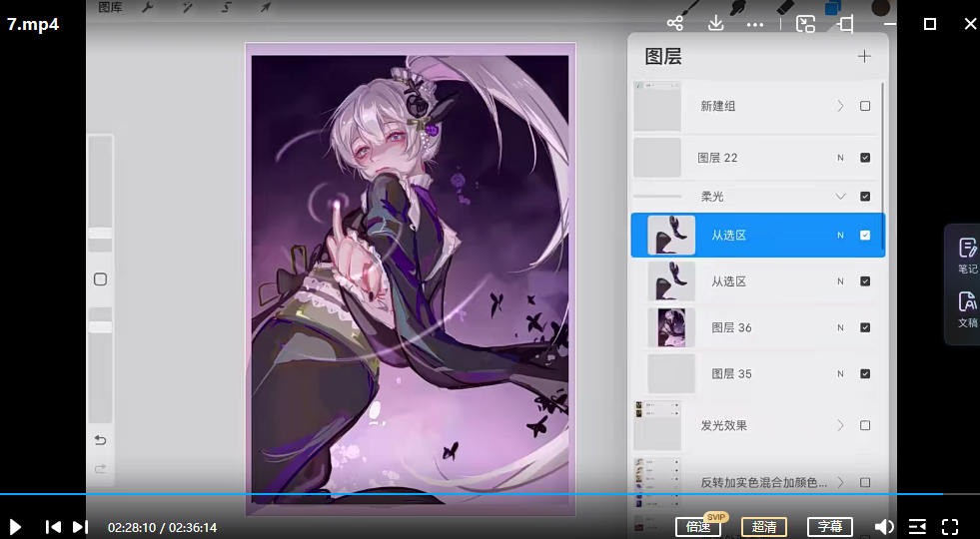Click the download video icon

715,24
